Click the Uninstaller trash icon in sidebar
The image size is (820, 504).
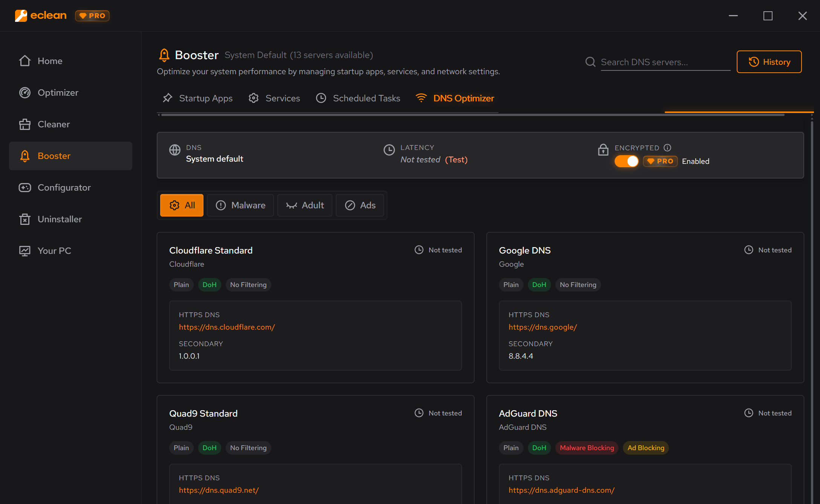25,219
